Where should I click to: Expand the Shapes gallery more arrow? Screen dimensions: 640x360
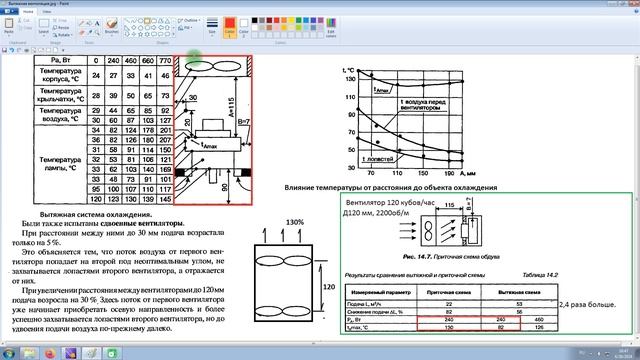coord(174,35)
